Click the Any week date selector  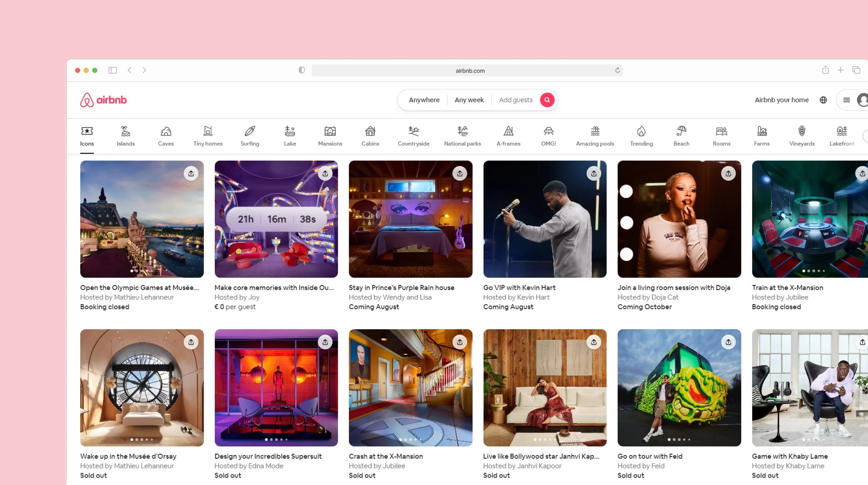(x=469, y=100)
